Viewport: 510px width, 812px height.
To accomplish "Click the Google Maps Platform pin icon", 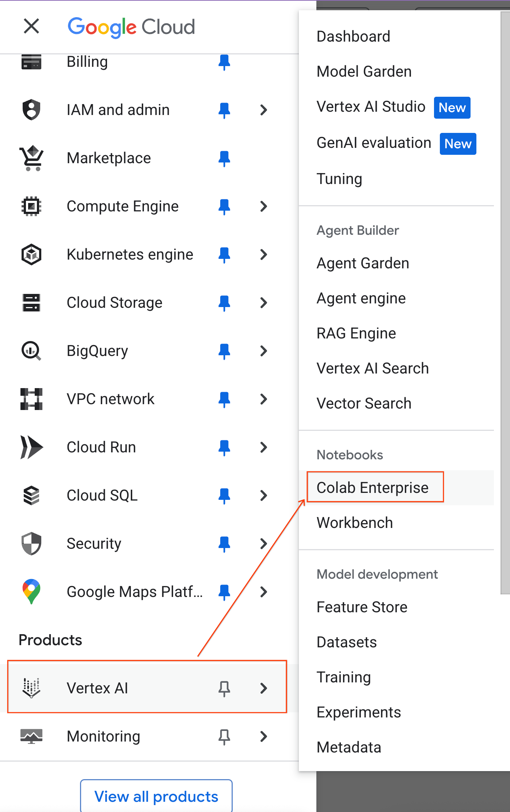I will coord(31,591).
